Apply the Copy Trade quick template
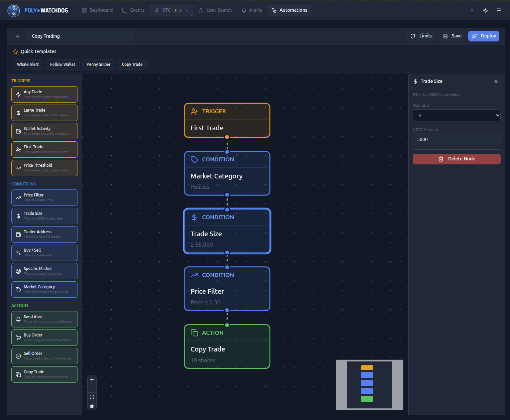510x420 pixels. click(x=132, y=64)
